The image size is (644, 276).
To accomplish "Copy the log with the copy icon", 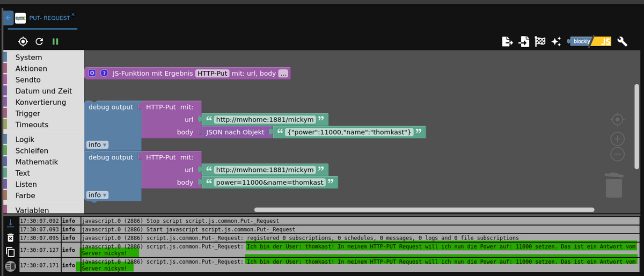I will point(10,252).
